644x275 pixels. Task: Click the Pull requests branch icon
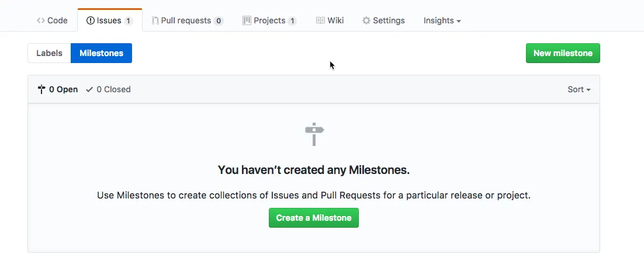(x=155, y=20)
